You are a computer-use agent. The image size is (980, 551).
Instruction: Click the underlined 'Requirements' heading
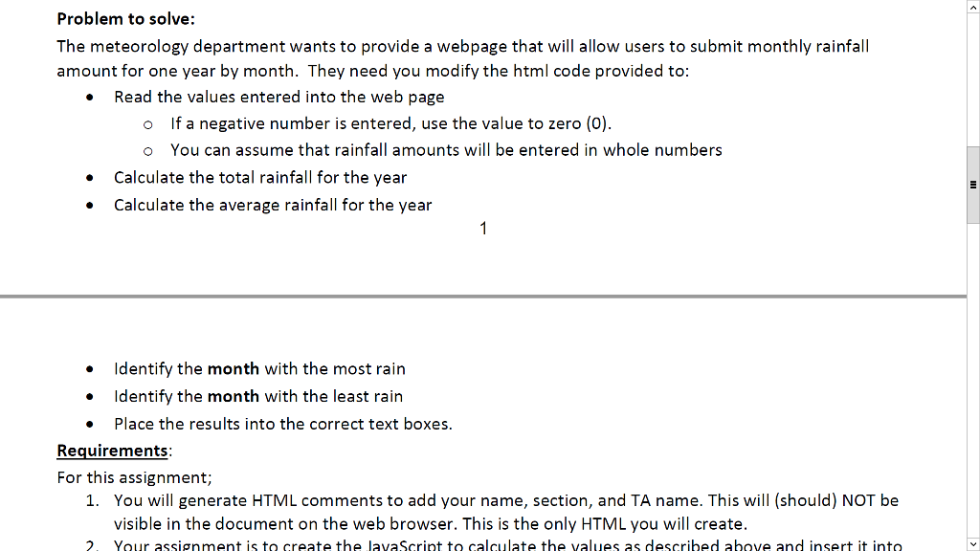pyautogui.click(x=113, y=451)
